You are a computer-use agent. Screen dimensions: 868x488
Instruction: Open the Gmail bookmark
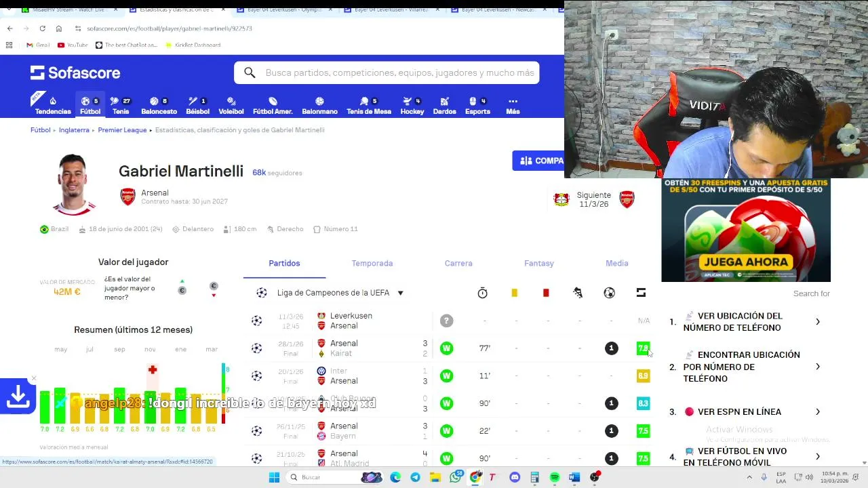38,45
